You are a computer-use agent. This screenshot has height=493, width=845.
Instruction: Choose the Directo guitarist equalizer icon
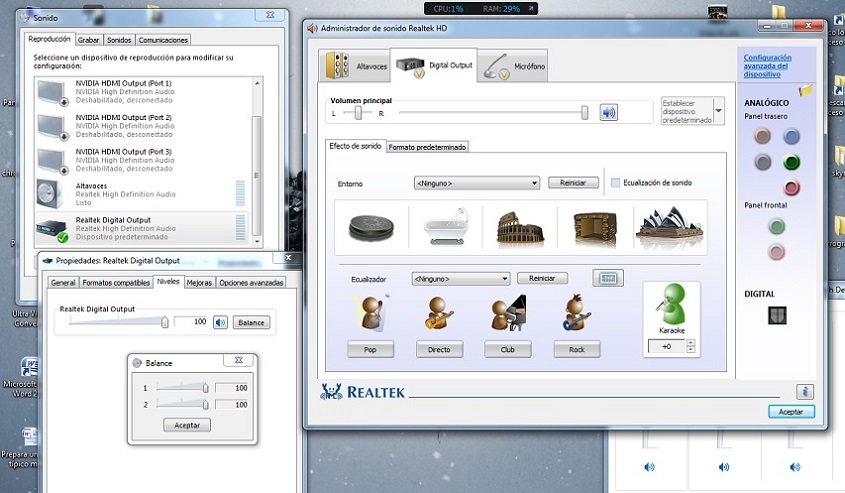click(x=439, y=313)
